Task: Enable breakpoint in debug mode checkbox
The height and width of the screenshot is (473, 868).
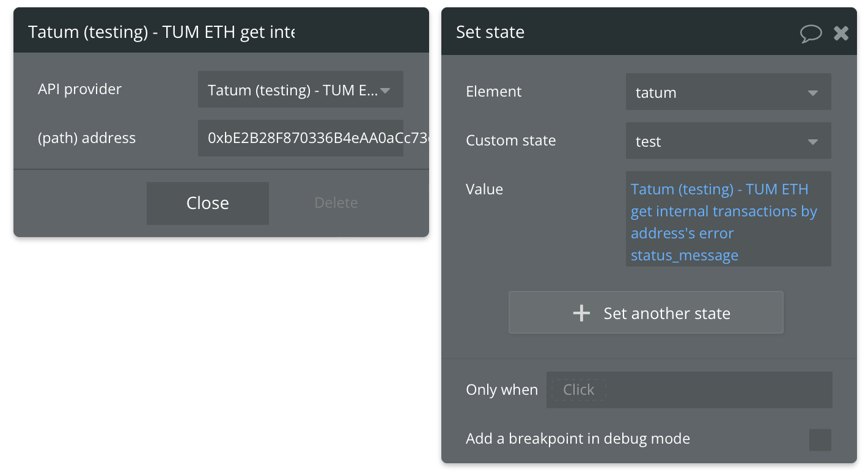Action: click(820, 439)
